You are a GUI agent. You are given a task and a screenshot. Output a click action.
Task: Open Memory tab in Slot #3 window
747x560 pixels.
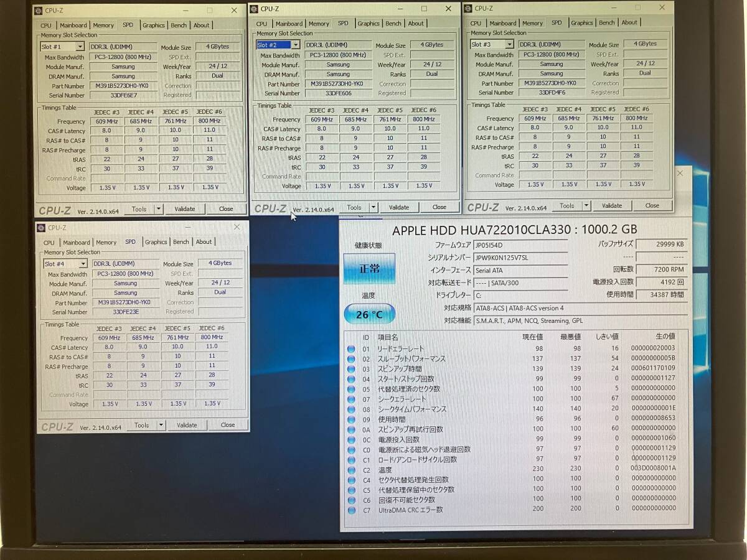(532, 23)
